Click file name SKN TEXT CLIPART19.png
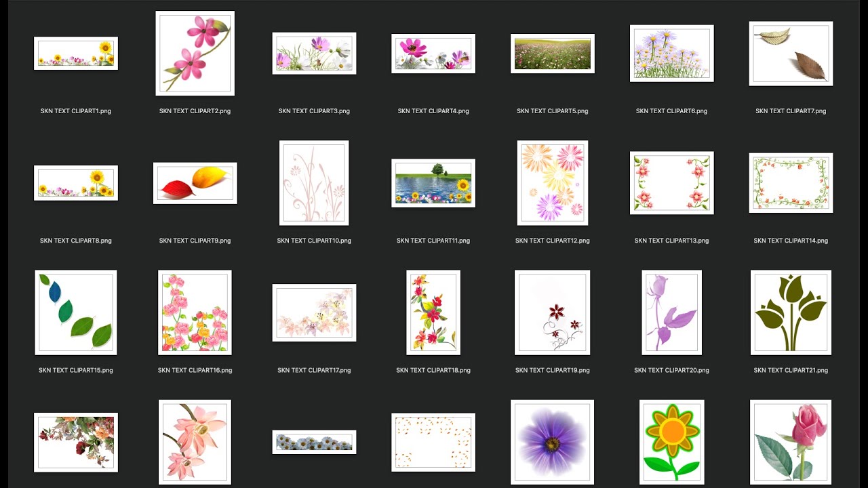This screenshot has height=488, width=868. click(x=553, y=370)
